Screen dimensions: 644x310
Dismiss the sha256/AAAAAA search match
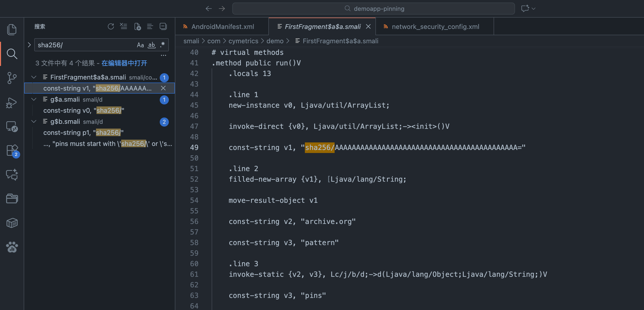(163, 88)
